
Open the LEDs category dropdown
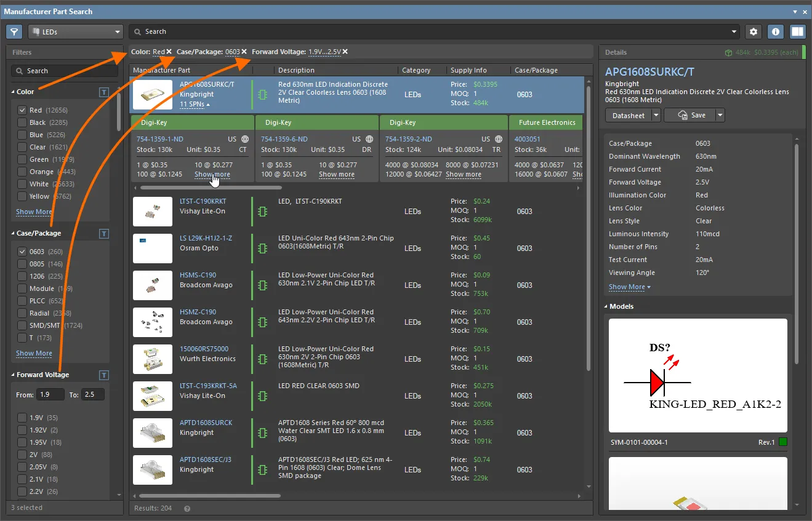pos(76,31)
